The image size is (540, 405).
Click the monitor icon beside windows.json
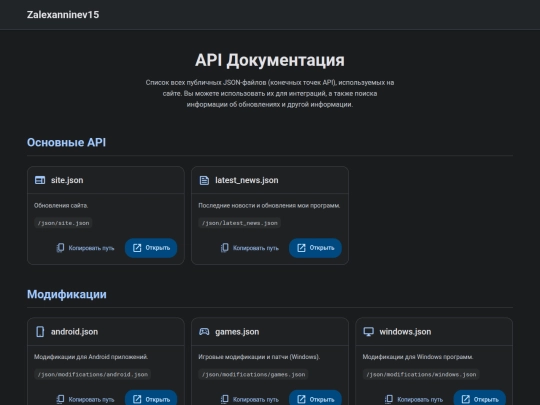pos(368,332)
